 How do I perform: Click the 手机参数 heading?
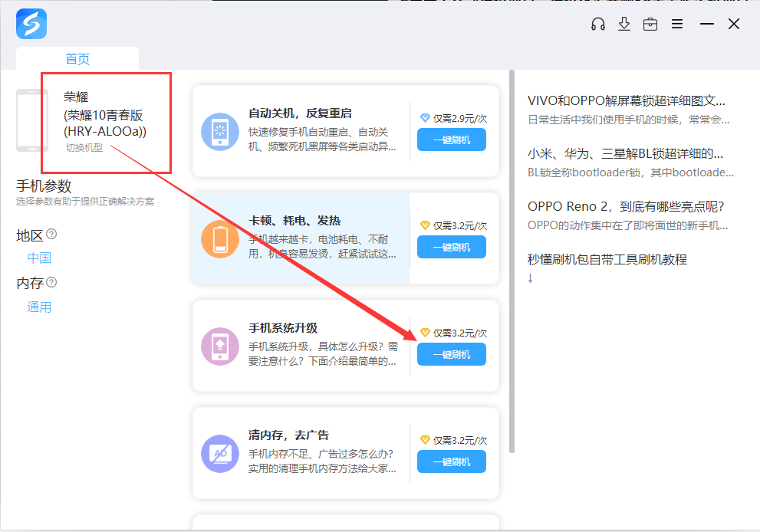[44, 186]
